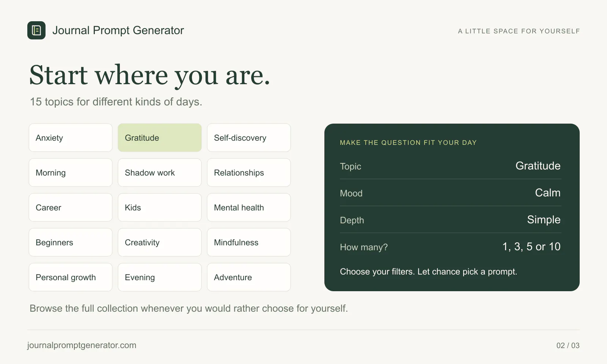
Task: Choose the Career topic
Action: click(x=71, y=207)
